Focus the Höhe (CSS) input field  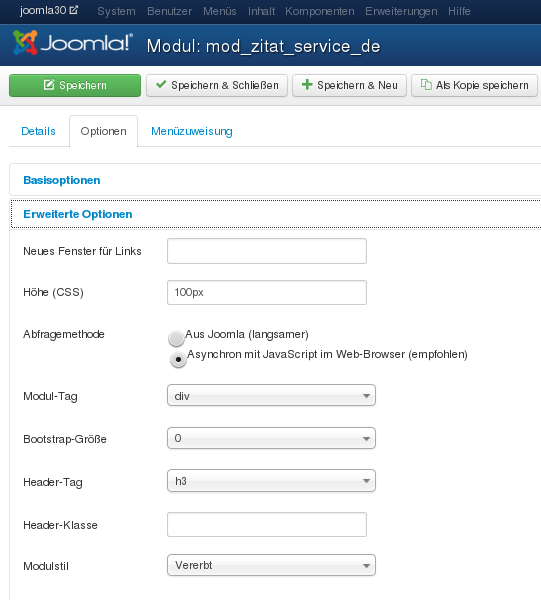click(267, 292)
